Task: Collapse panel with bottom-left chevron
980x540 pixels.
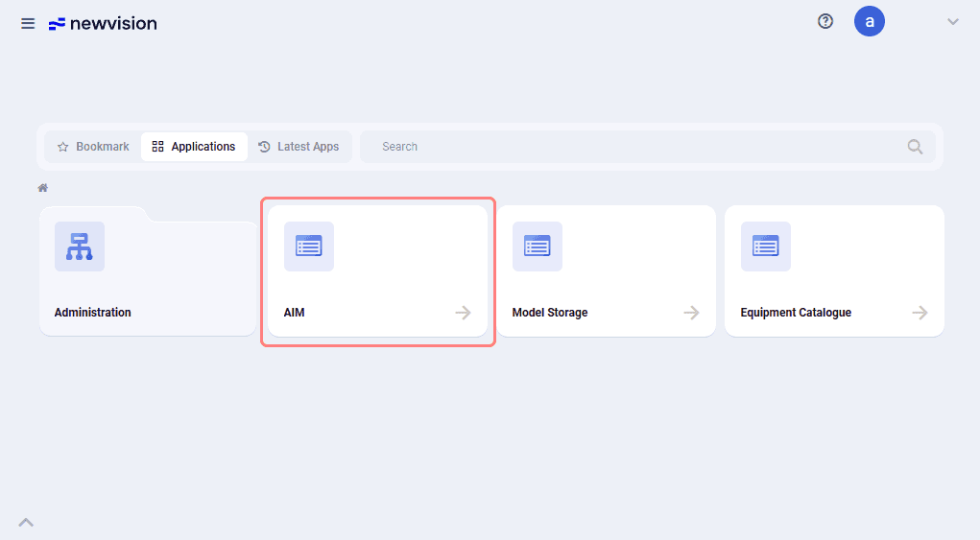Action: point(26,523)
